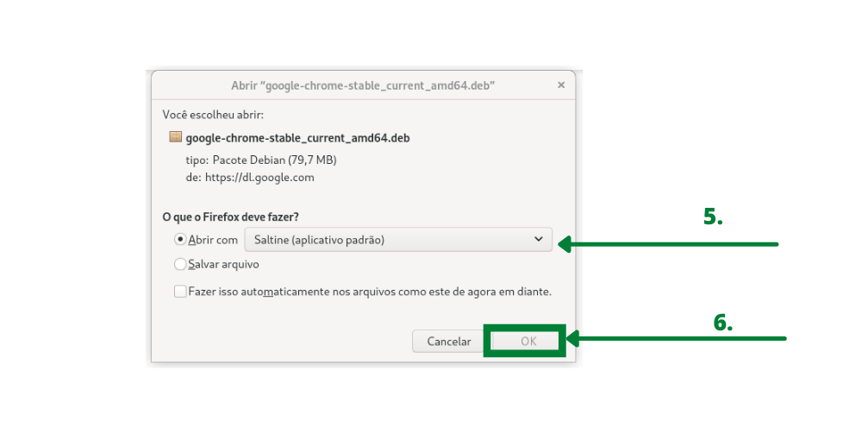This screenshot has width=868, height=433.
Task: Click the dialog title bar 'Abrir …amd64.deb'
Action: (362, 85)
